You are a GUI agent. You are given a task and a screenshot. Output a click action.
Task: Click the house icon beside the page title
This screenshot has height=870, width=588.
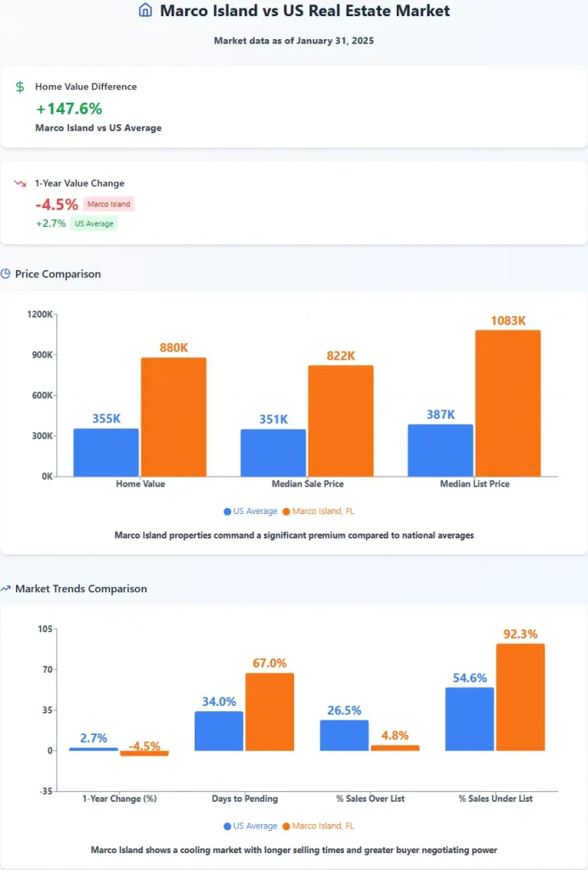click(x=145, y=11)
